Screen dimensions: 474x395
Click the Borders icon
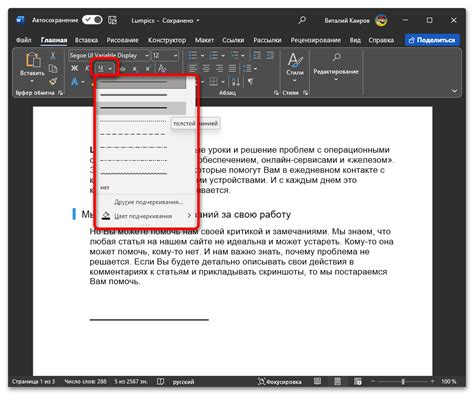coord(213,82)
